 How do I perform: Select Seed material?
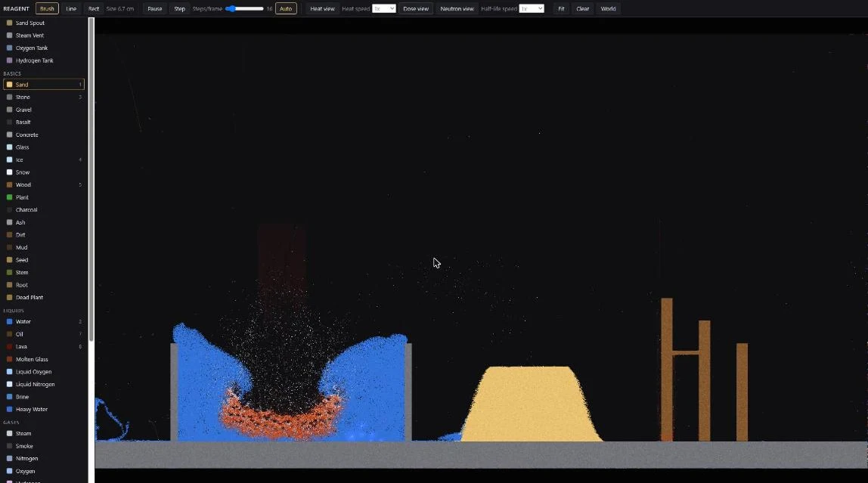pos(44,260)
